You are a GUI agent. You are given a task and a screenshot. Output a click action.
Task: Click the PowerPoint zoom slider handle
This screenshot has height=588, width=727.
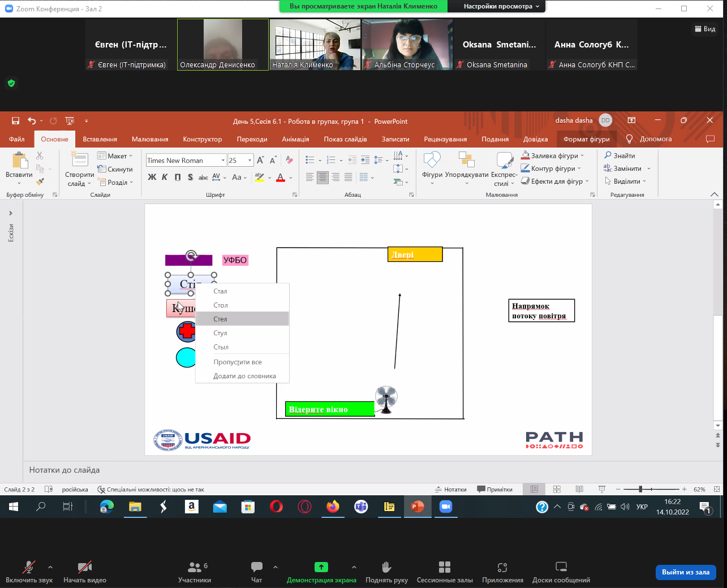[x=640, y=489]
